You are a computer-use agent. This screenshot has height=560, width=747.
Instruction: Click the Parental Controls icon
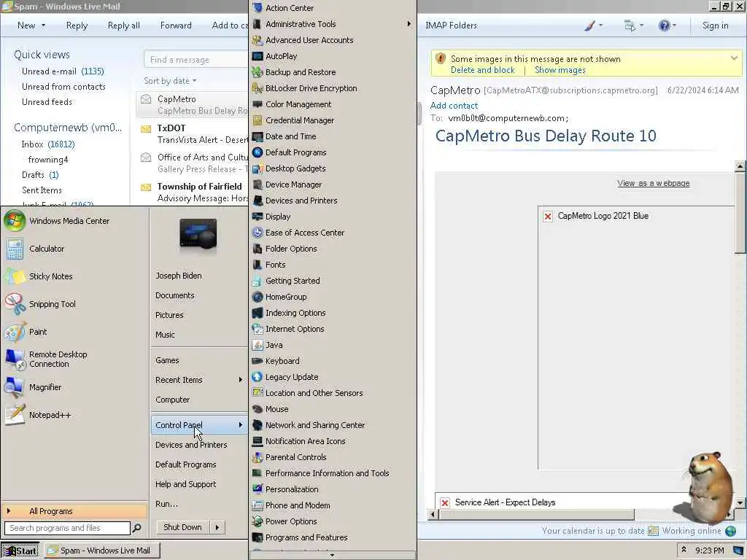pos(258,457)
